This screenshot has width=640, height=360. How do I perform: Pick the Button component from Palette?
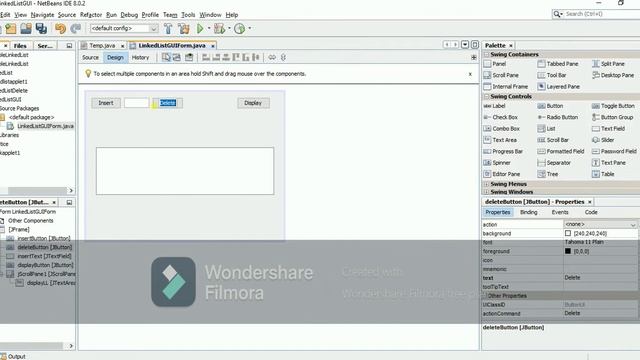tap(550, 106)
